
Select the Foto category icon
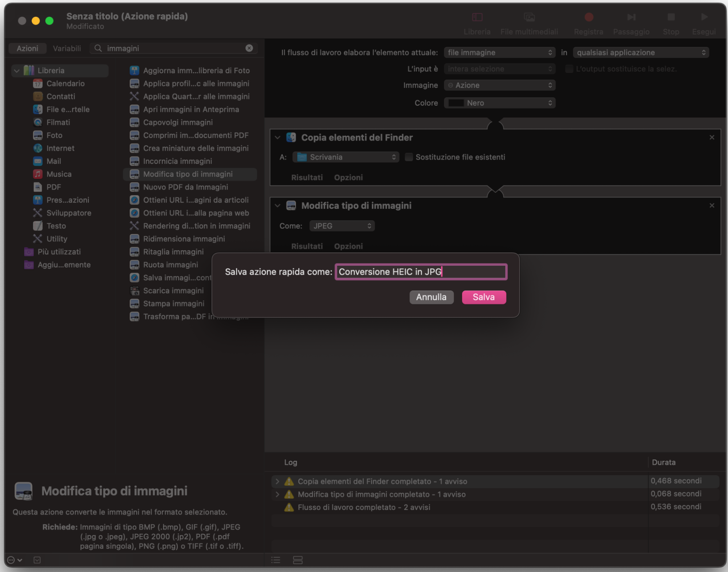38,135
